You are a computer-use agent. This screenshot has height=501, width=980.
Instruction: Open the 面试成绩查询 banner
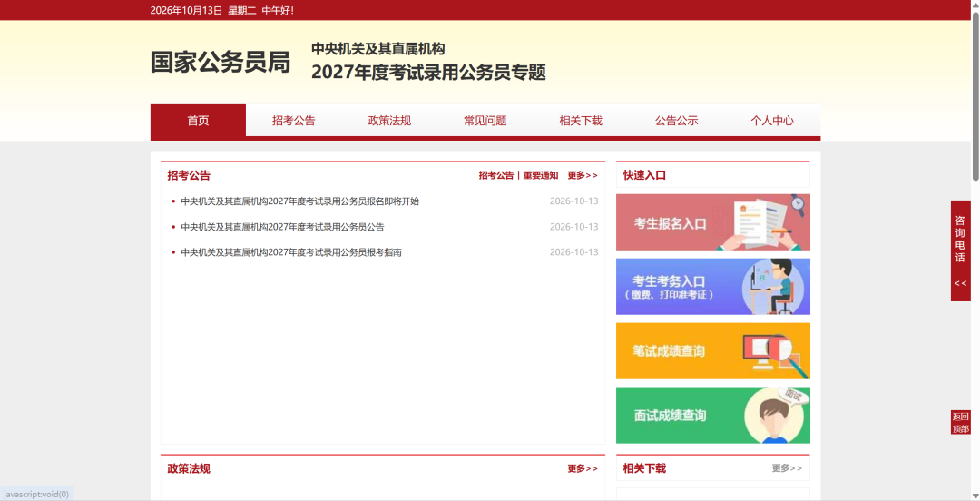click(713, 416)
